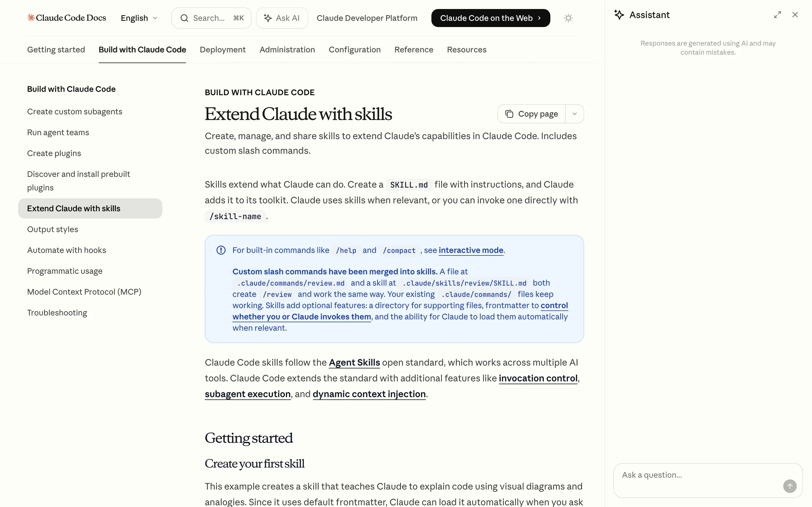The image size is (812, 507).
Task: Go to Create custom subagents page
Action: coord(74,112)
